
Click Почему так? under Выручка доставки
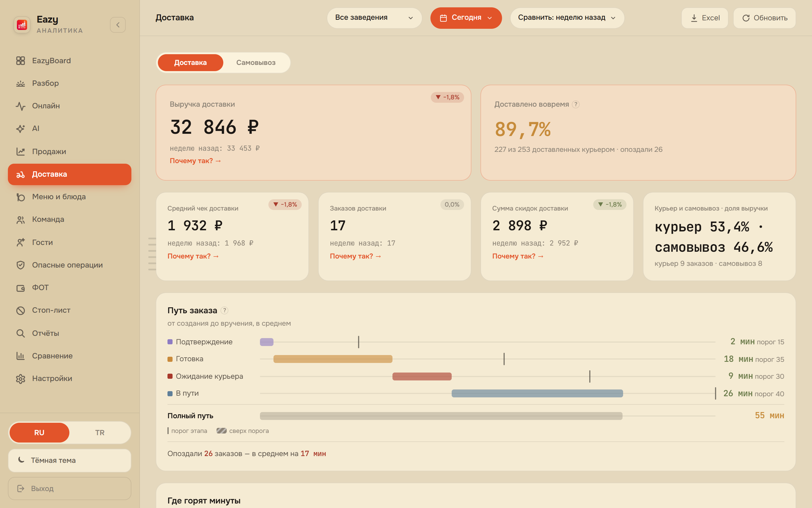(195, 161)
